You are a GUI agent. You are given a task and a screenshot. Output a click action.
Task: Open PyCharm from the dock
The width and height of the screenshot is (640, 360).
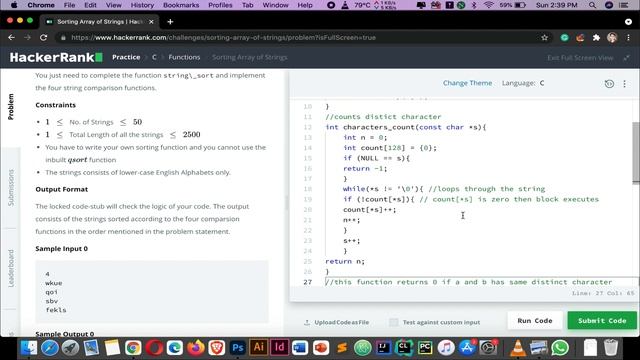pos(425,348)
